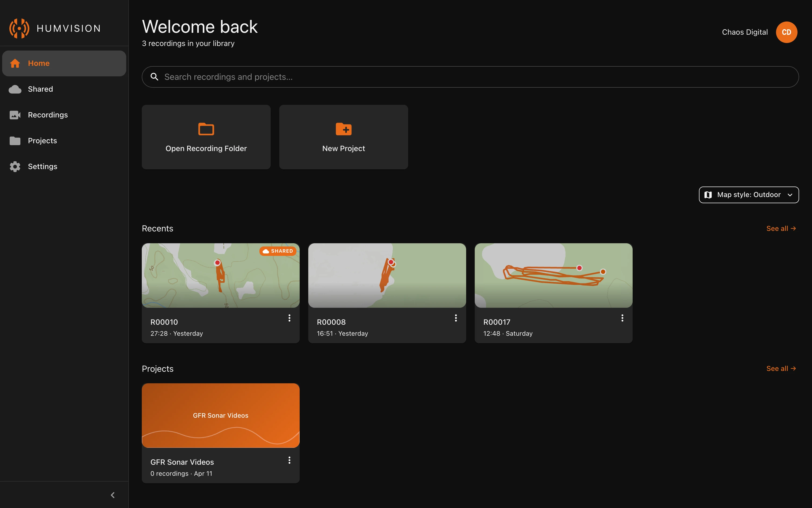Click the Projects section heading

click(x=158, y=369)
